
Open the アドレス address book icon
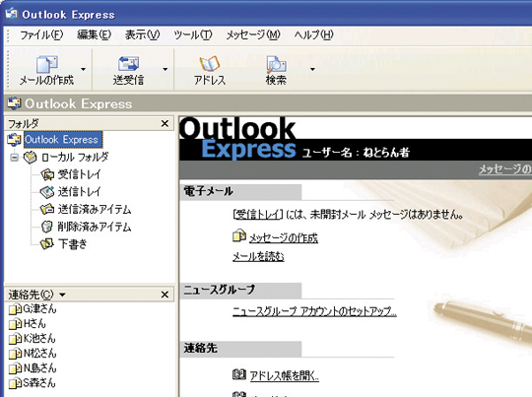point(209,64)
